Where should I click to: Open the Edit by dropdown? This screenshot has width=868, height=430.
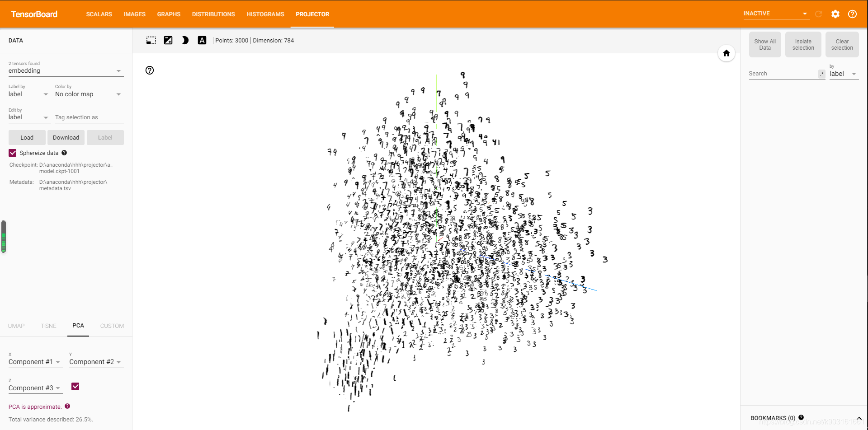pyautogui.click(x=28, y=117)
